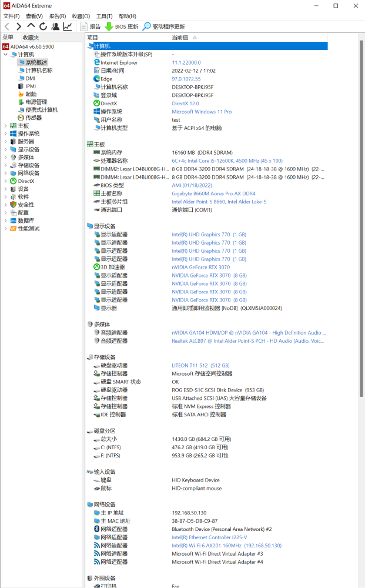The image size is (365, 588).
Task: Open the 帮助(H) menu
Action: 128,16
